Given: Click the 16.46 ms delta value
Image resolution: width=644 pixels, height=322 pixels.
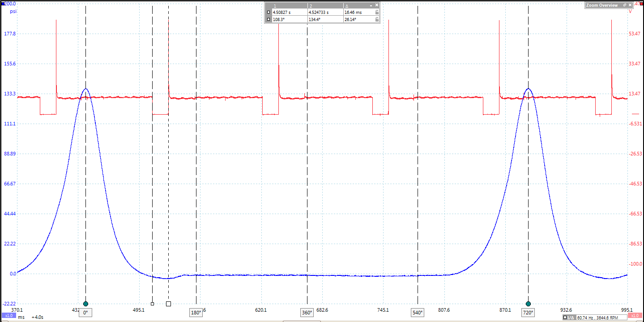Looking at the screenshot, I should 353,13.
